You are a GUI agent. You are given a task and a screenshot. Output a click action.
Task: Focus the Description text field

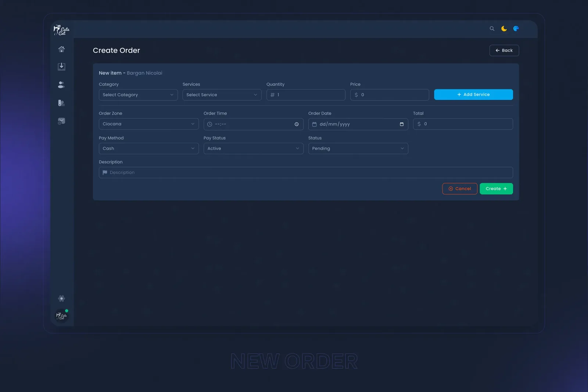coord(306,173)
